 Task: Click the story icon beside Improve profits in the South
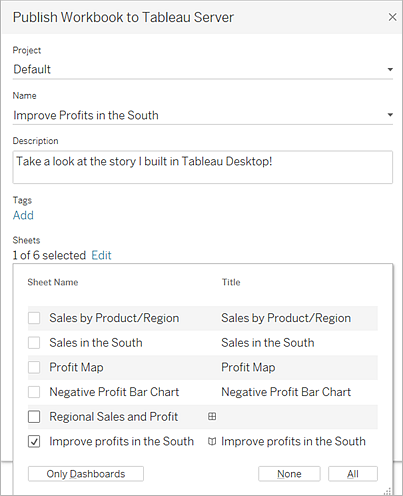coord(212,441)
